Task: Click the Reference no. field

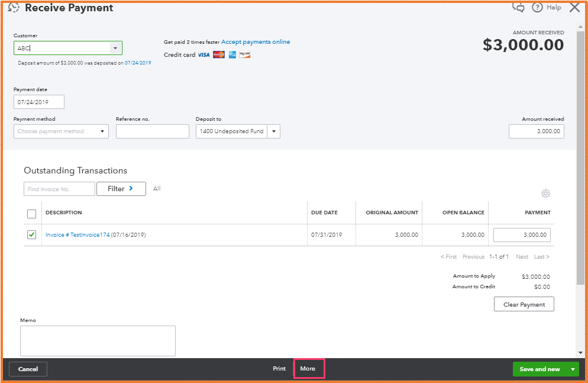Action: tap(153, 131)
